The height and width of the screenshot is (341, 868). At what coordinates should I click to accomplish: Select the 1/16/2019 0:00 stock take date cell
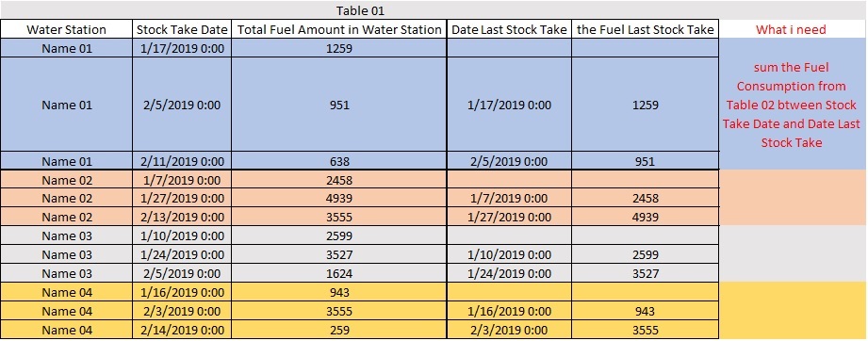[x=182, y=292]
